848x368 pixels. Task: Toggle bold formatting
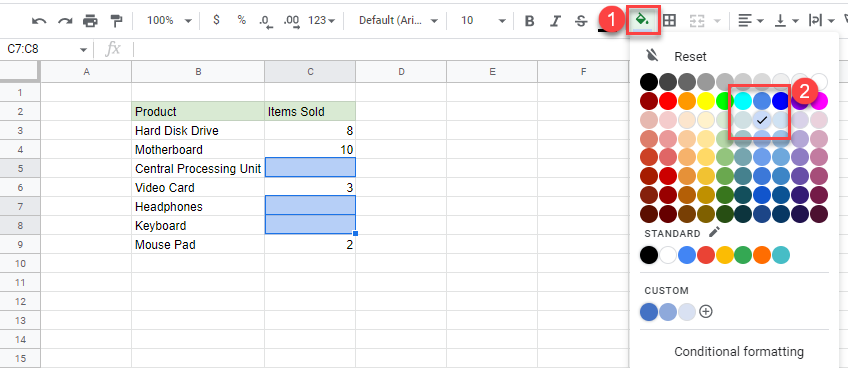[529, 21]
